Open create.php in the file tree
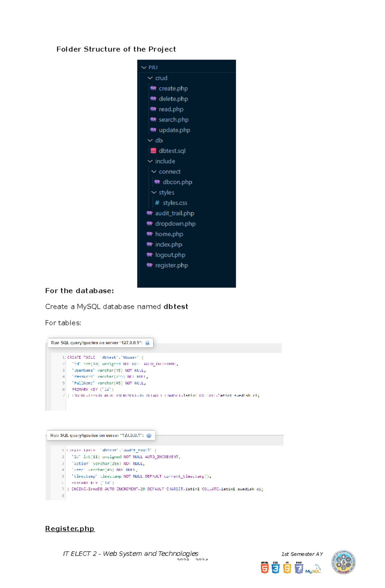The width and height of the screenshot is (385, 588). coord(173,88)
